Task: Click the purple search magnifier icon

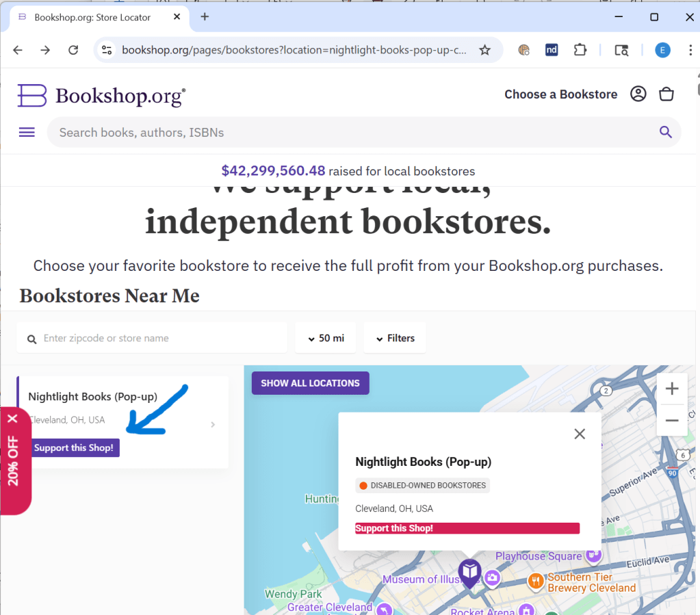Action: (665, 133)
